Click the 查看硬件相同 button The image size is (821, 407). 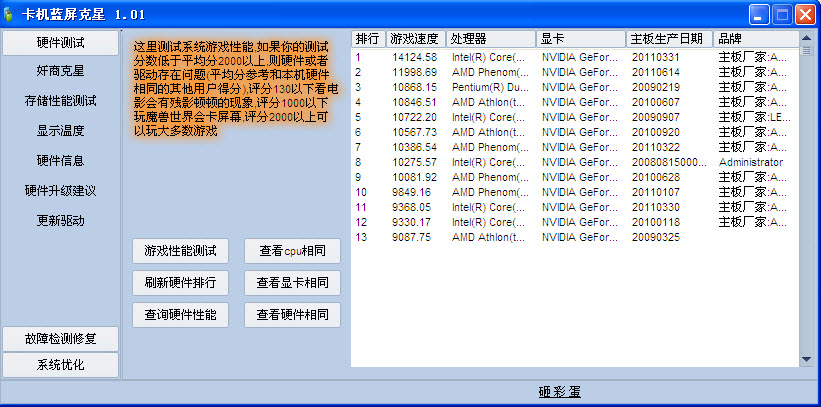coord(292,315)
